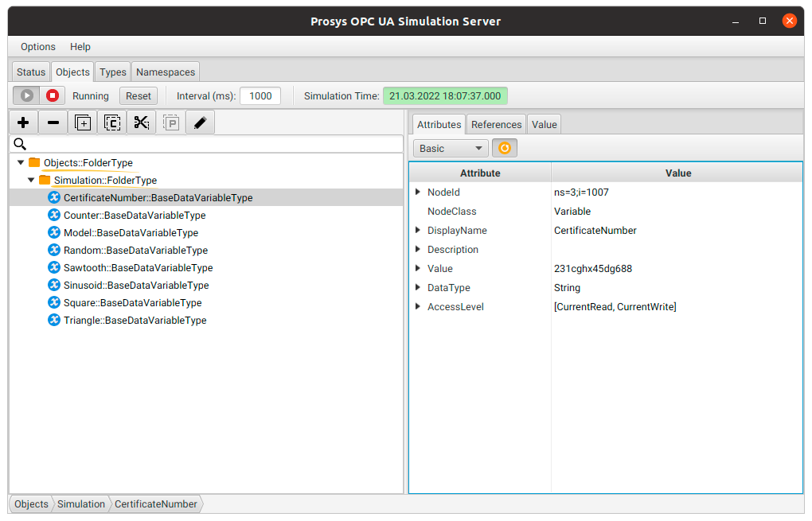The height and width of the screenshot is (521, 812).
Task: Expand the Description attribute row
Action: [418, 250]
